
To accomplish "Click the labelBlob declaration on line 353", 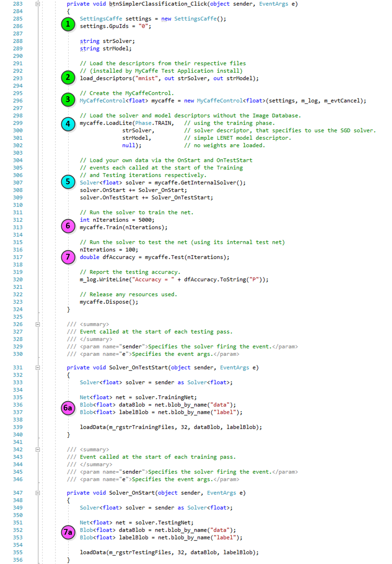I will pos(161,537).
